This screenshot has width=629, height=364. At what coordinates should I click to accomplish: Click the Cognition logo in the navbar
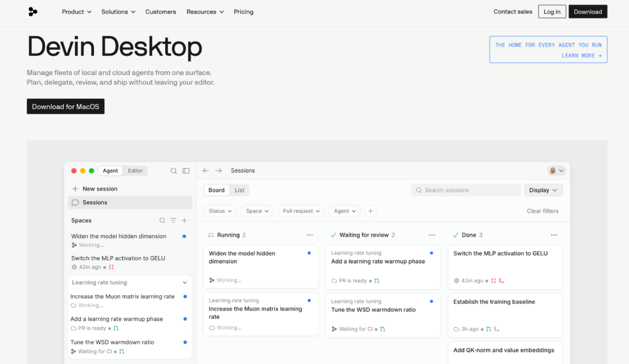click(33, 12)
